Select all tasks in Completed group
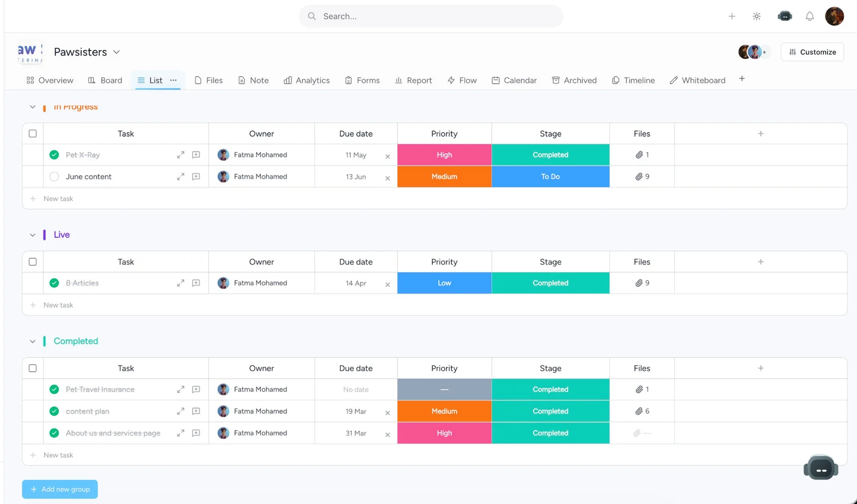Viewport: 857px width, 504px height. pyautogui.click(x=33, y=368)
